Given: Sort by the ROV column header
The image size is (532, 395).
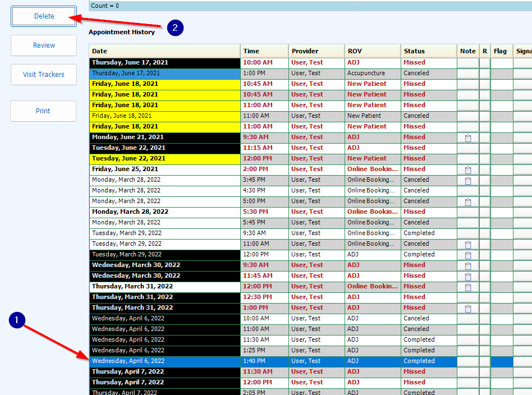Looking at the screenshot, I should click(x=373, y=51).
